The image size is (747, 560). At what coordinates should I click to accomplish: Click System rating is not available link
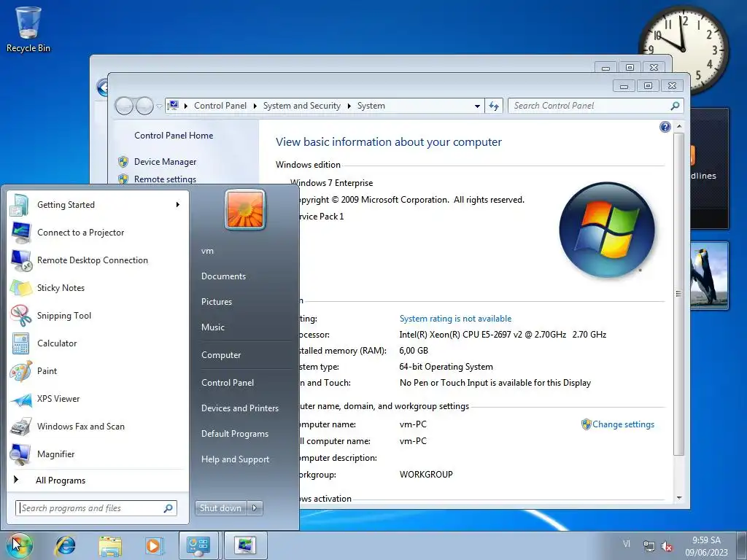(455, 319)
